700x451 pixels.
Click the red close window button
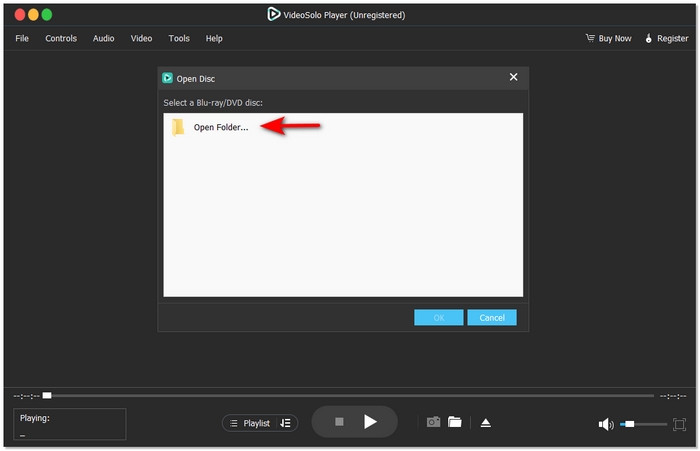pyautogui.click(x=20, y=15)
